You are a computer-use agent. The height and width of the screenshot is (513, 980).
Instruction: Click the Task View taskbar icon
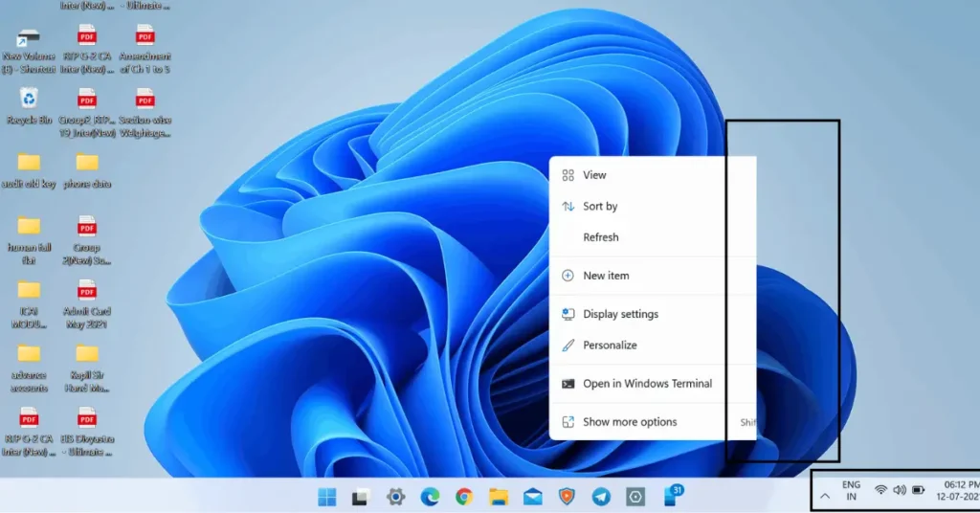(361, 497)
